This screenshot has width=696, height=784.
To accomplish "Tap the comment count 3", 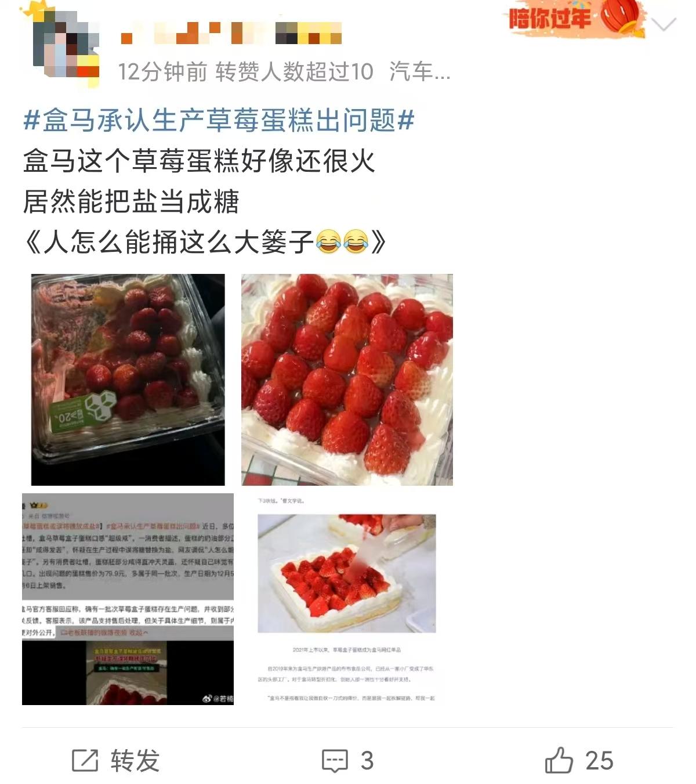I will (x=367, y=760).
